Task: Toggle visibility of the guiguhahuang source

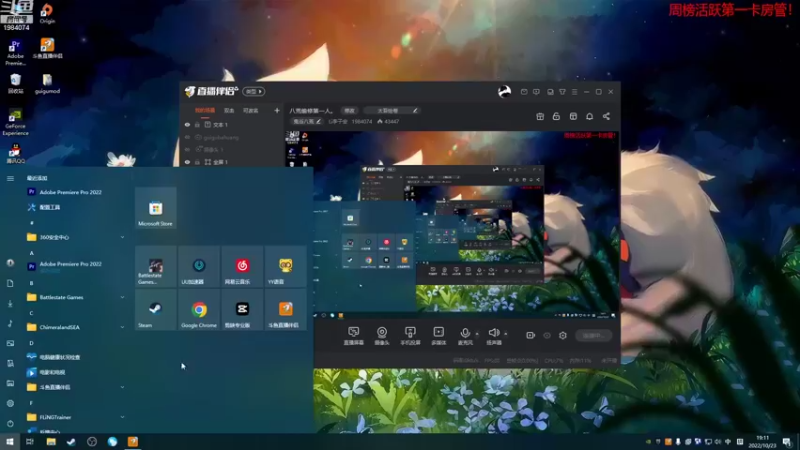Action: coord(187,137)
